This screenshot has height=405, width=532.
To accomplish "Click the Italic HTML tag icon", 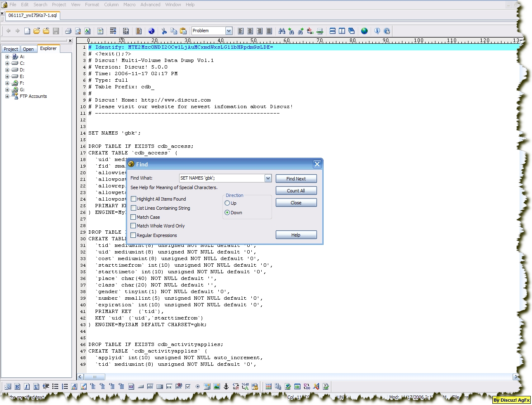I will point(27,386).
